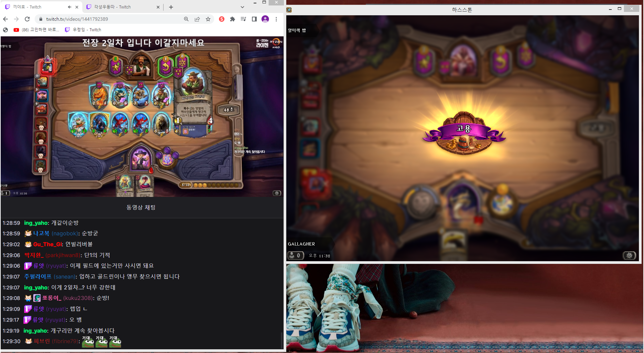The image size is (644, 353).
Task: Open Chrome's three-dot menu
Action: point(276,19)
